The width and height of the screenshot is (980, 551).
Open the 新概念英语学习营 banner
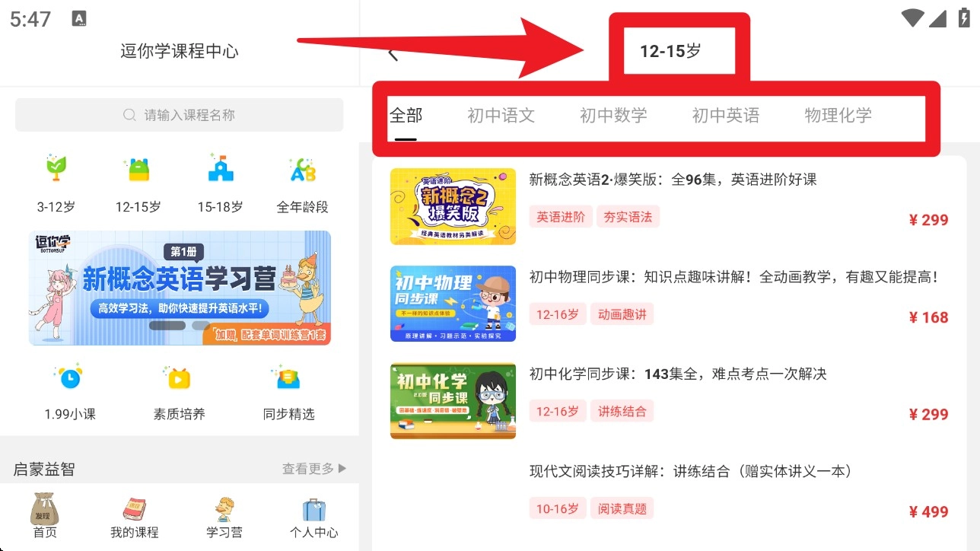tap(180, 288)
